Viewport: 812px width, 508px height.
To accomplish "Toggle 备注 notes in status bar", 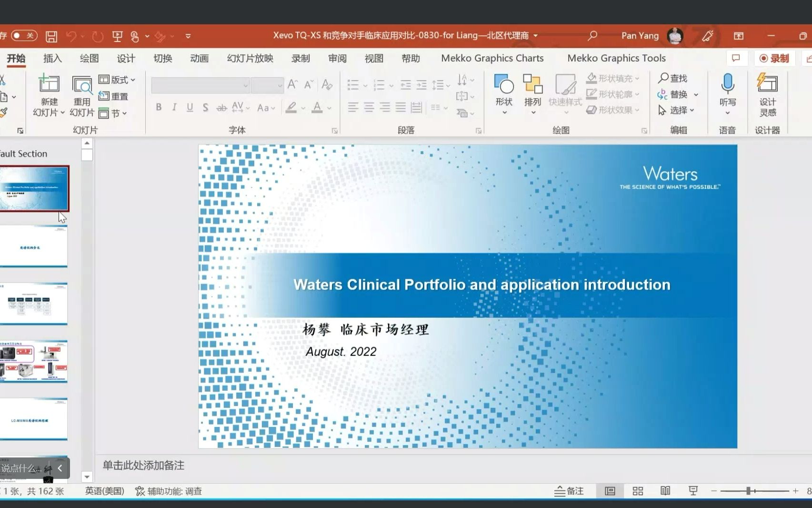I will pyautogui.click(x=569, y=491).
